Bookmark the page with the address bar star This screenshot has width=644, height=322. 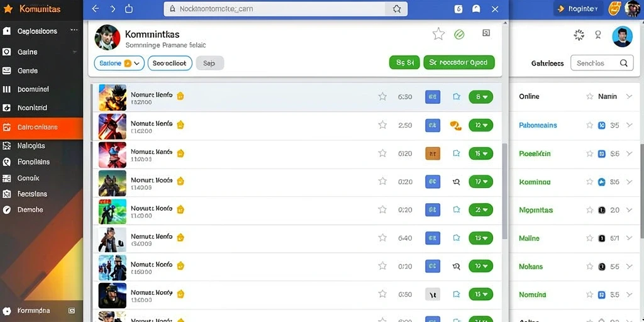tap(397, 9)
